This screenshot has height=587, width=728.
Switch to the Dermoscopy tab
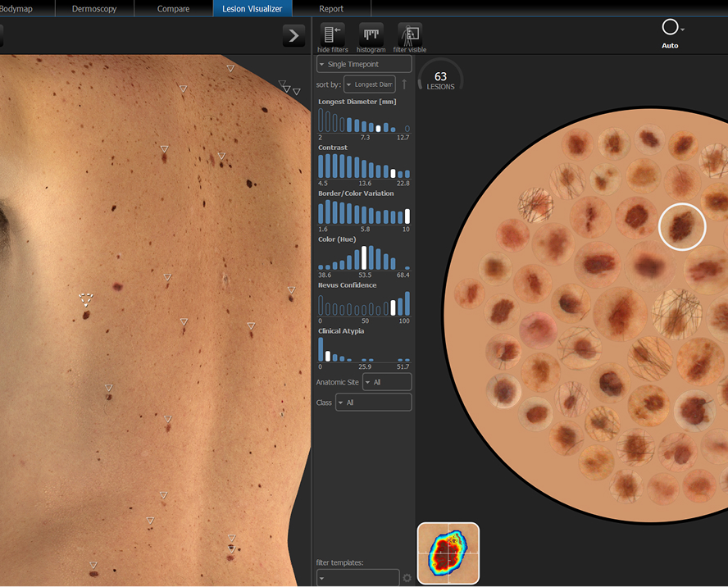pos(93,9)
